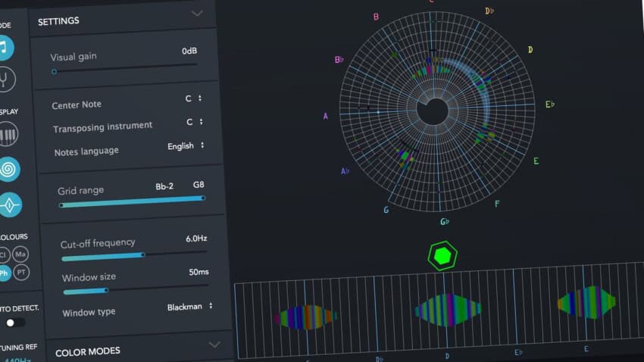Toggle the spiral display view

pyautogui.click(x=9, y=169)
